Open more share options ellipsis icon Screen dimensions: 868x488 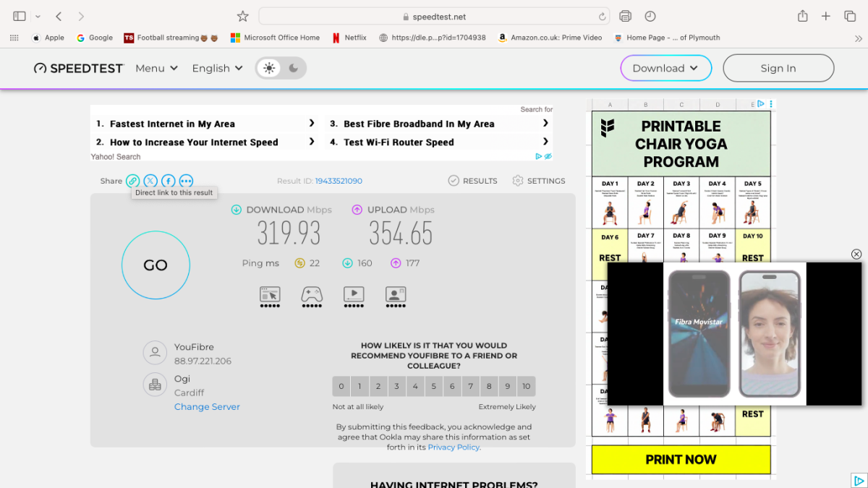pyautogui.click(x=186, y=181)
